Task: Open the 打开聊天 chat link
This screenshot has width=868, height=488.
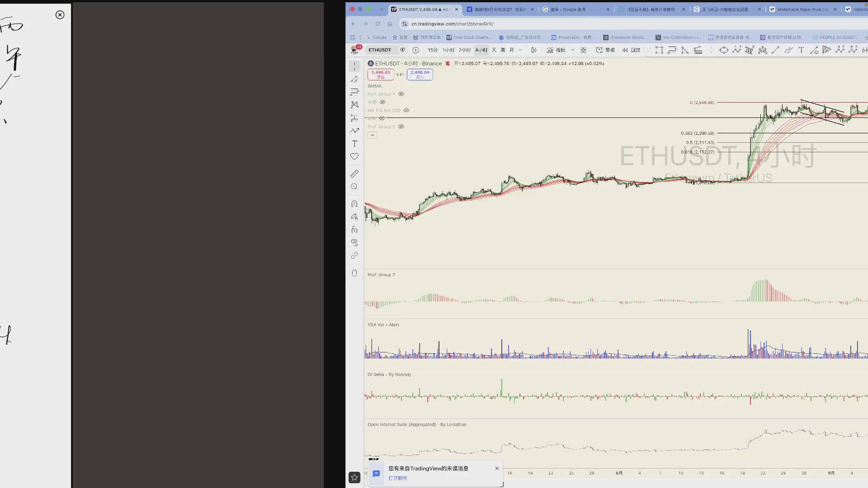Action: click(398, 478)
